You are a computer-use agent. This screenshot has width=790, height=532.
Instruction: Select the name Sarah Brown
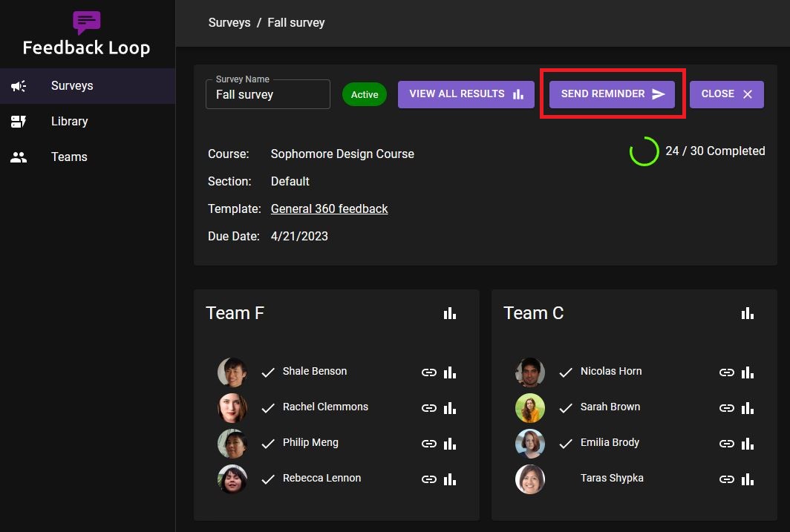[x=610, y=407]
